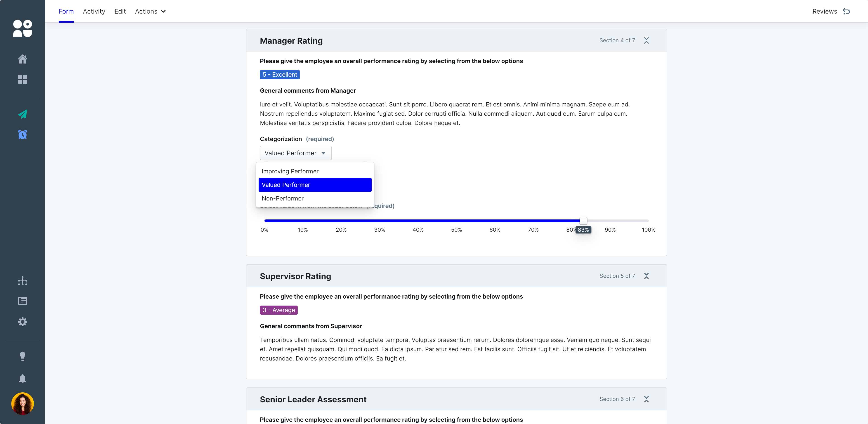
Task: Click the 70% slider label
Action: pos(533,230)
